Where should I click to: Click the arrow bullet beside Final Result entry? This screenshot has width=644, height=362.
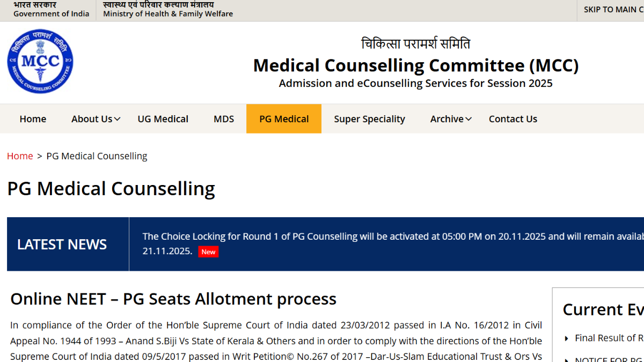(x=566, y=338)
